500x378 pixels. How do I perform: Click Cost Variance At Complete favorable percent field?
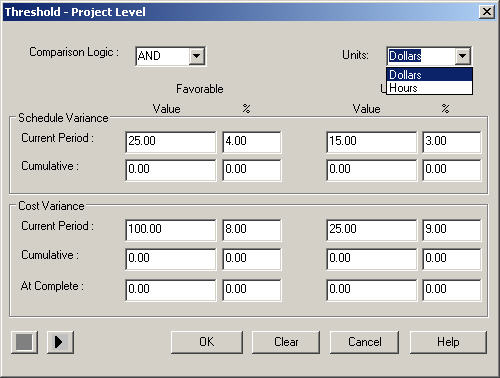252,290
